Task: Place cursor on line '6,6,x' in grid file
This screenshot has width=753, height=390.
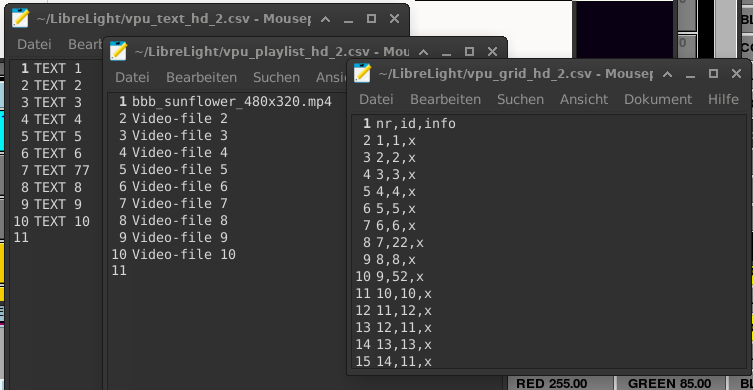Action: click(x=396, y=226)
